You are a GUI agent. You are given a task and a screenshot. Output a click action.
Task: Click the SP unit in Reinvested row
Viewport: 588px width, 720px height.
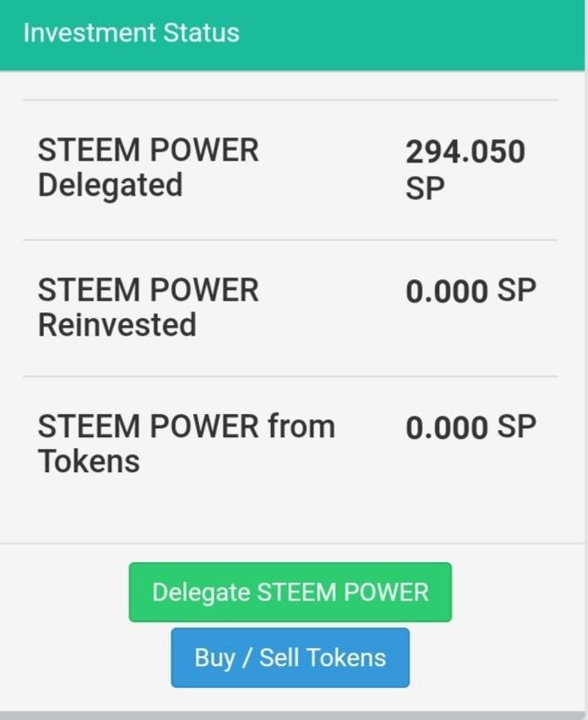[516, 291]
